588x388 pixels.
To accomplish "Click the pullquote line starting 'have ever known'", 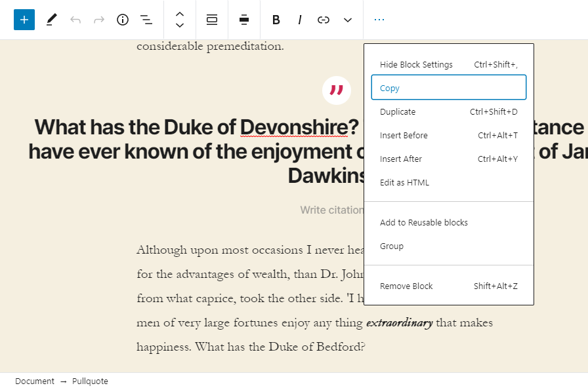I will tap(196, 151).
